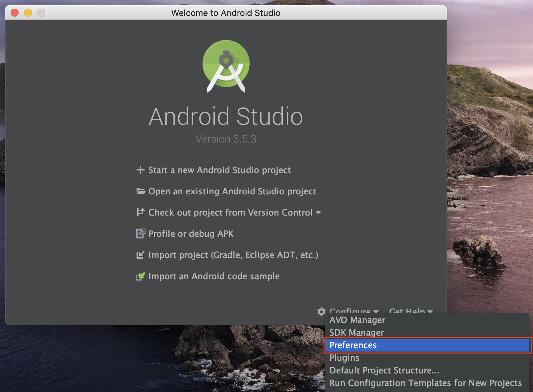Start a new Android Studio project
Viewport: 533px width, 392px height.
point(219,170)
